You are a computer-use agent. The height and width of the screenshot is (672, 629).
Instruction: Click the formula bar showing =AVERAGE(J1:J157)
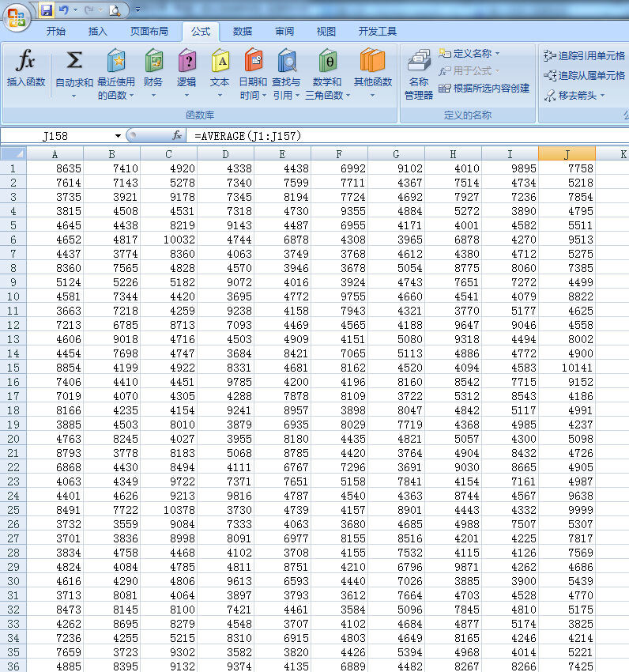click(395, 136)
